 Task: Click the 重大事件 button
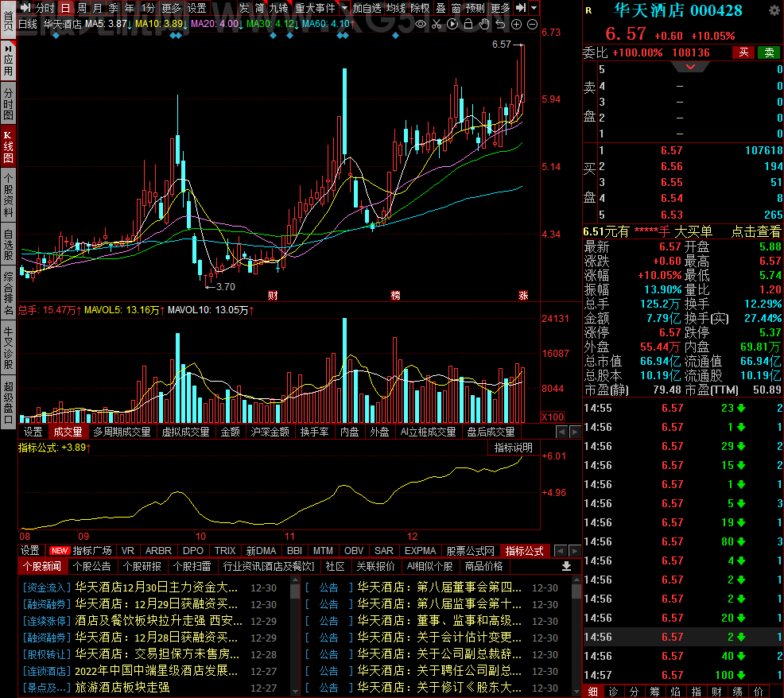(316, 8)
